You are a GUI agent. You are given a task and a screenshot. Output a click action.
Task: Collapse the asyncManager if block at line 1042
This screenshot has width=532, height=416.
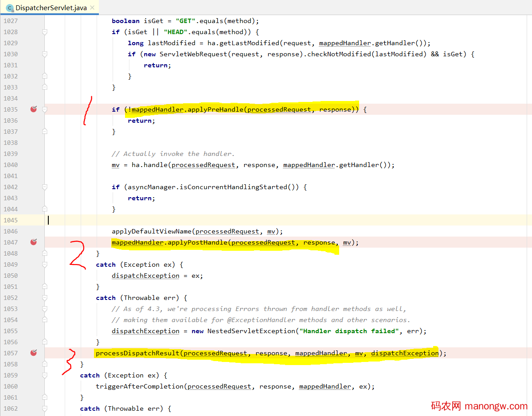44,187
